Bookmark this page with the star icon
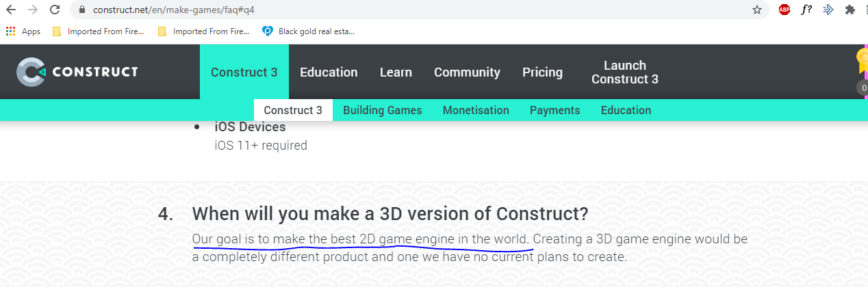Screen dimensions: 868x298 click(756, 10)
